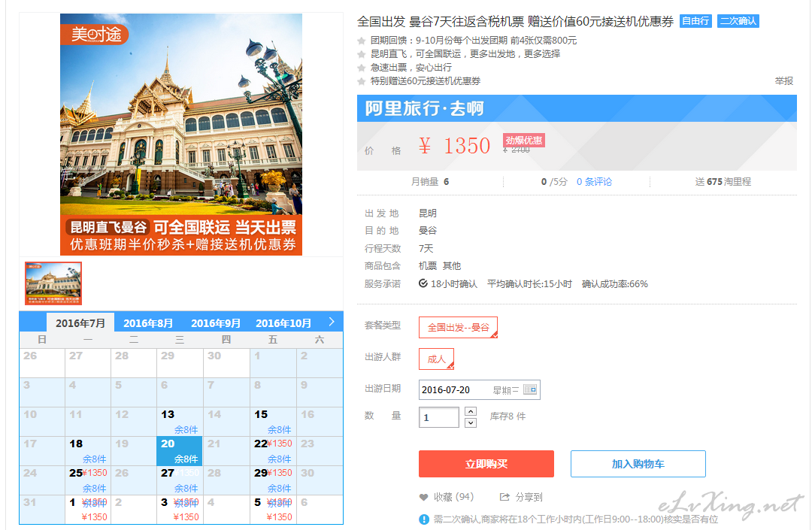
Task: Select July 18 on the calendar
Action: click(87, 451)
